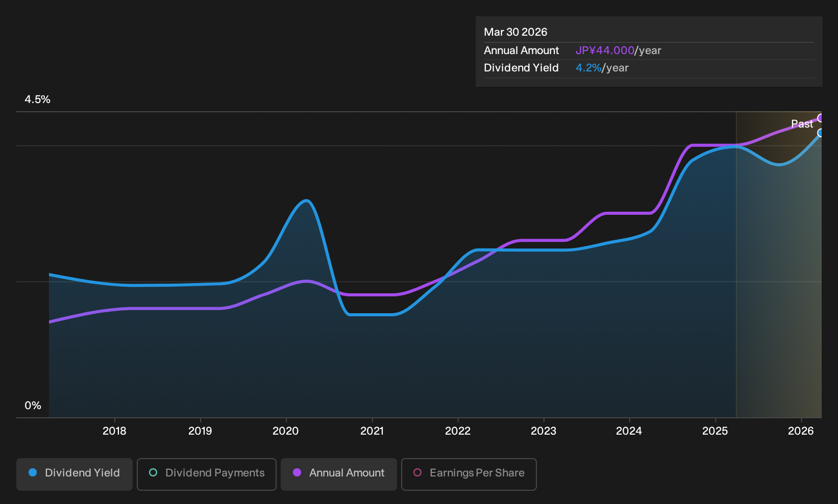Click the 2024 x-axis label
Screen dimensions: 838x504
coord(629,431)
